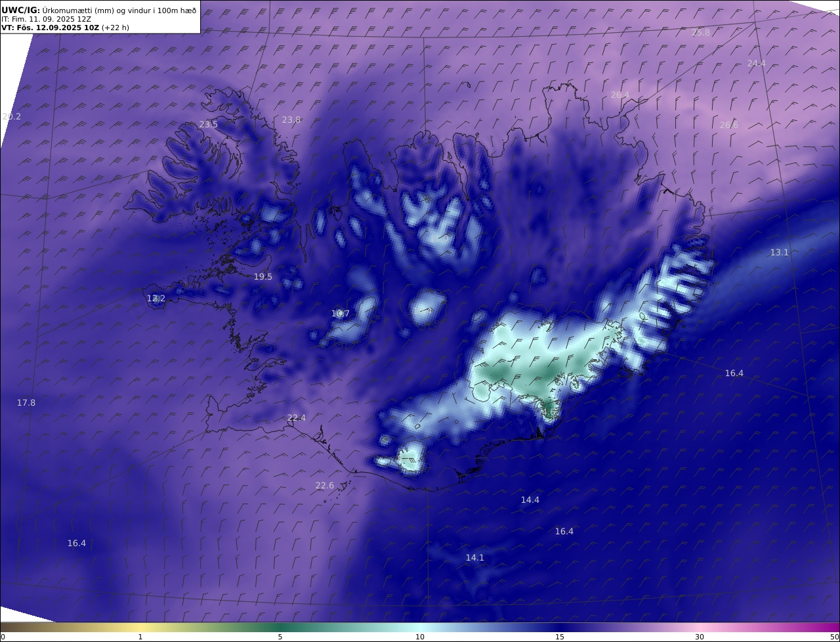Click the colorbar tick label 15
This screenshot has height=642, width=840.
click(560, 637)
